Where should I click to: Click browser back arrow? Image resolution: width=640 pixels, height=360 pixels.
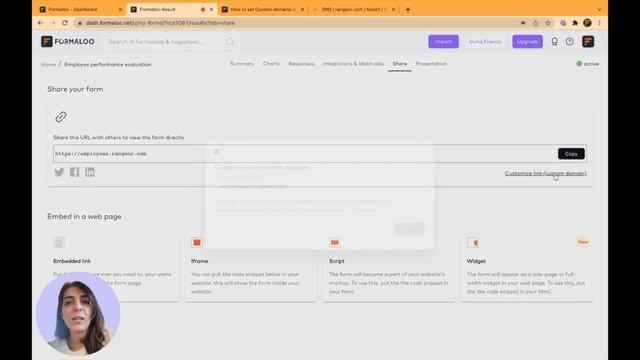[x=40, y=23]
